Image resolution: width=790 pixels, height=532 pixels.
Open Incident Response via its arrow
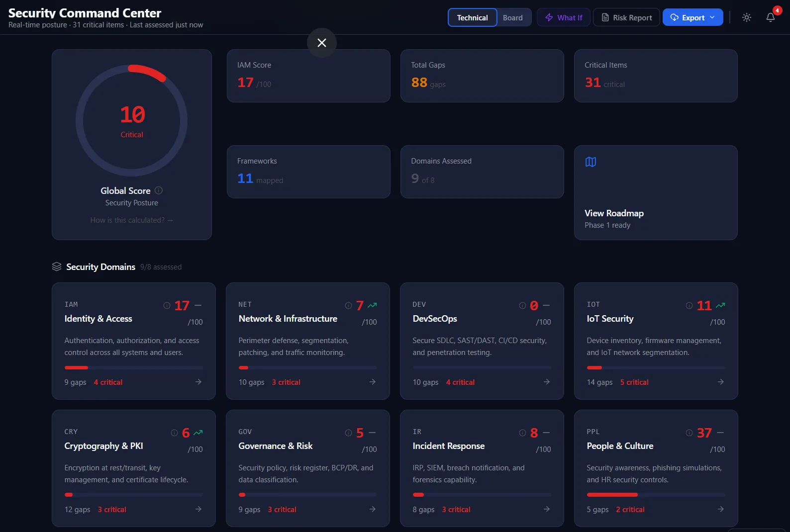(547, 509)
